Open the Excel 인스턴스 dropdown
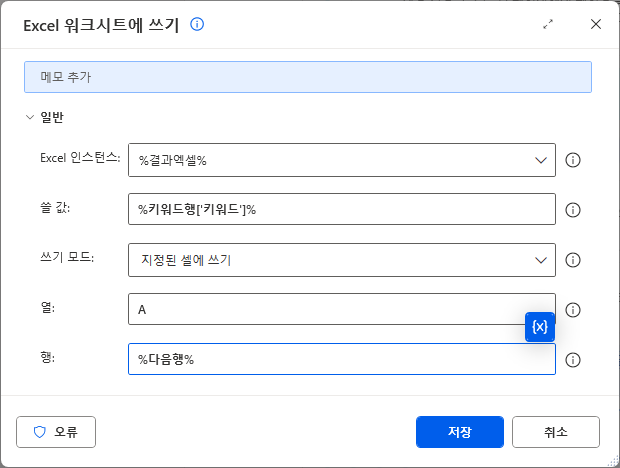This screenshot has width=620, height=468. pos(342,160)
